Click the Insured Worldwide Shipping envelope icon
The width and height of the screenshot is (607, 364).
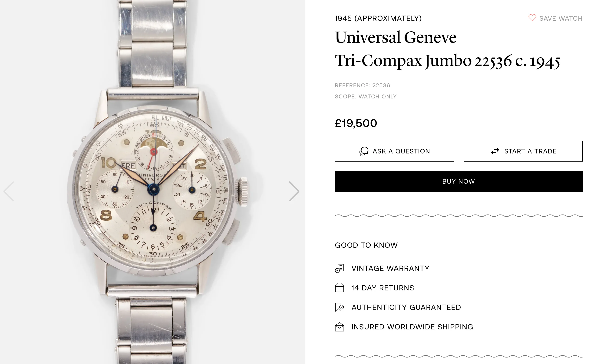coord(339,327)
